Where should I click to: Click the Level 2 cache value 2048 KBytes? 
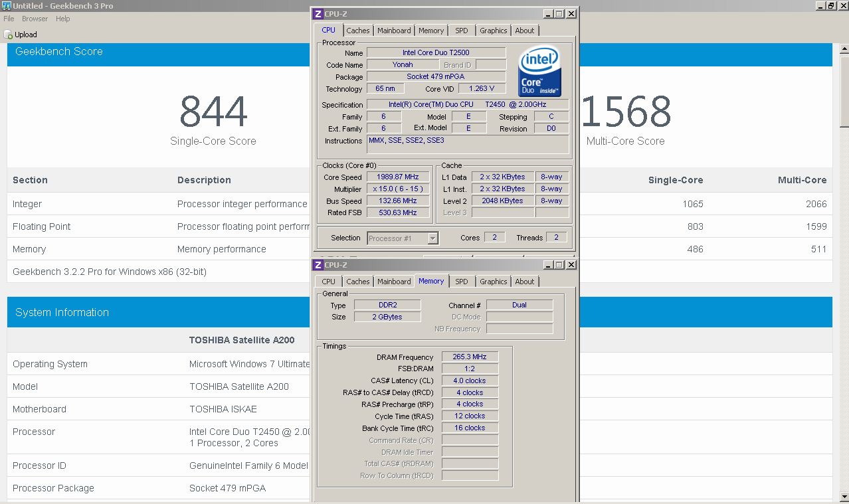tap(502, 201)
